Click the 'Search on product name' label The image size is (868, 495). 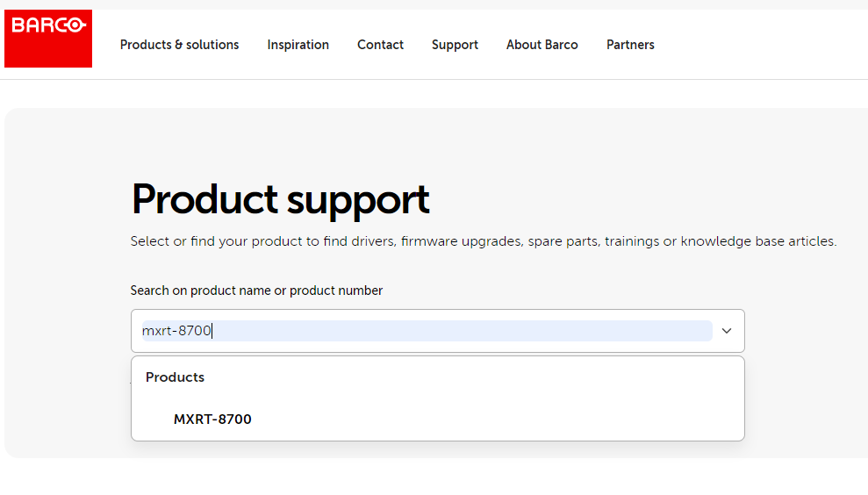pos(256,291)
